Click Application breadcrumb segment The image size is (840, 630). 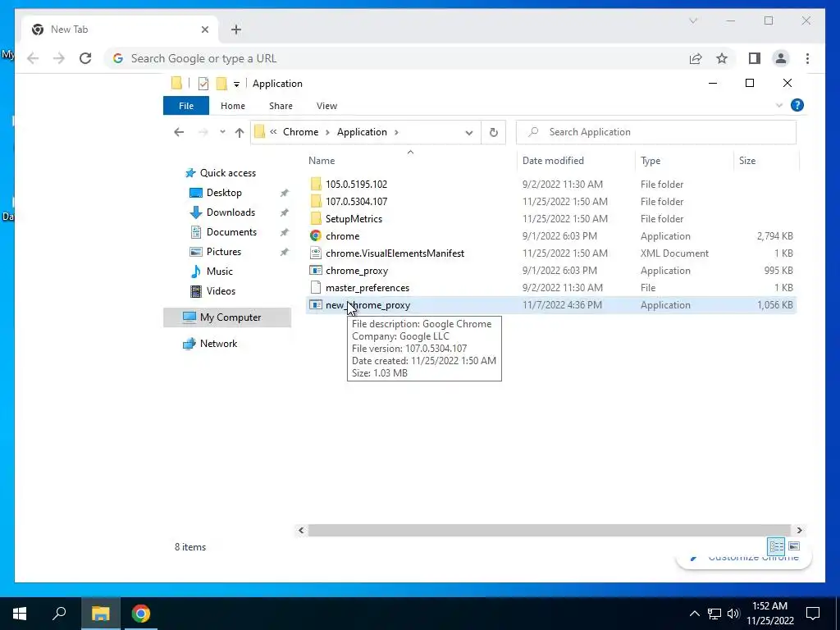click(362, 132)
